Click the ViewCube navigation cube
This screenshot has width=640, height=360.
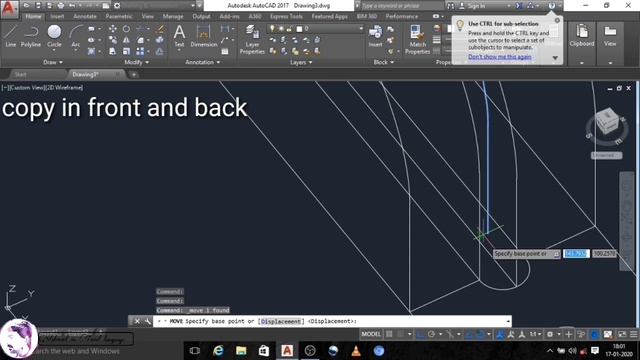tap(607, 122)
